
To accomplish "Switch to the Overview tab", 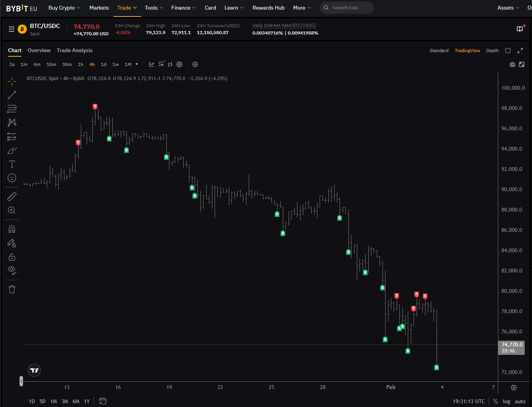I will 39,51.
